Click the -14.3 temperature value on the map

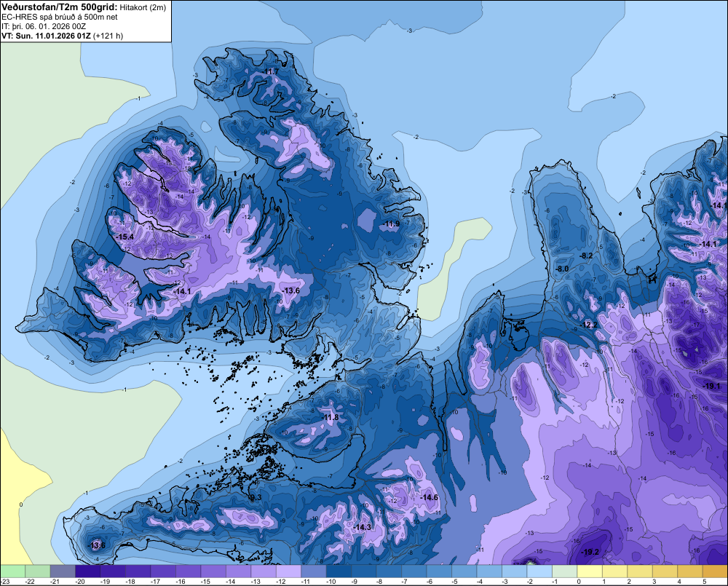363,527
